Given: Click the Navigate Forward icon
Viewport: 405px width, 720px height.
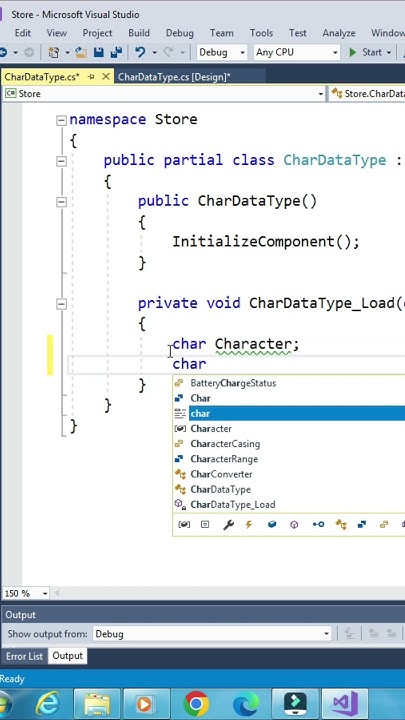Looking at the screenshot, I should pyautogui.click(x=28, y=52).
